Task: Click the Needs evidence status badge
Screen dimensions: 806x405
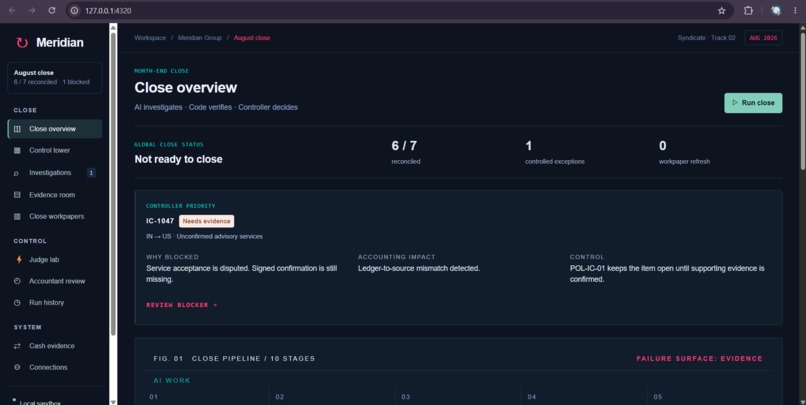Action: click(x=207, y=221)
